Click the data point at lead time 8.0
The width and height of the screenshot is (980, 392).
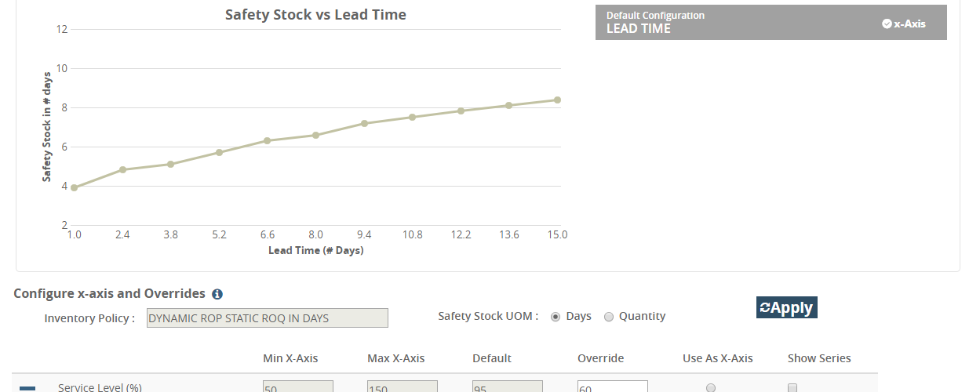(x=316, y=135)
